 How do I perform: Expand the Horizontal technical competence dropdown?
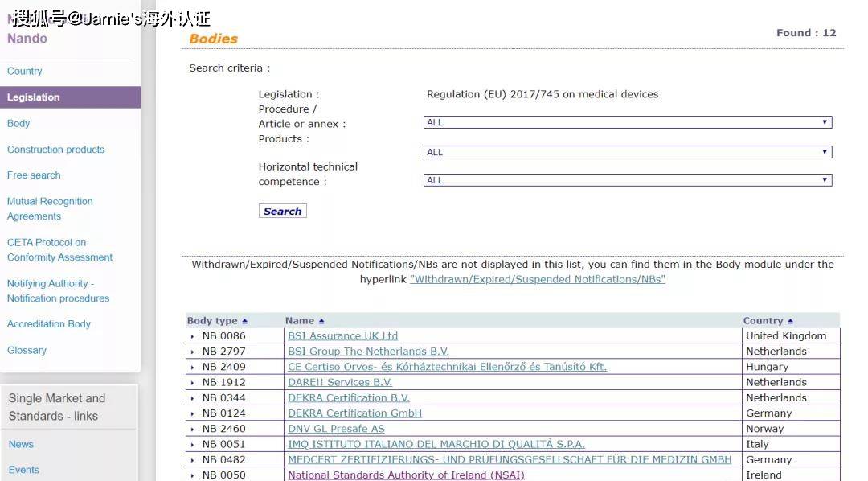[628, 180]
